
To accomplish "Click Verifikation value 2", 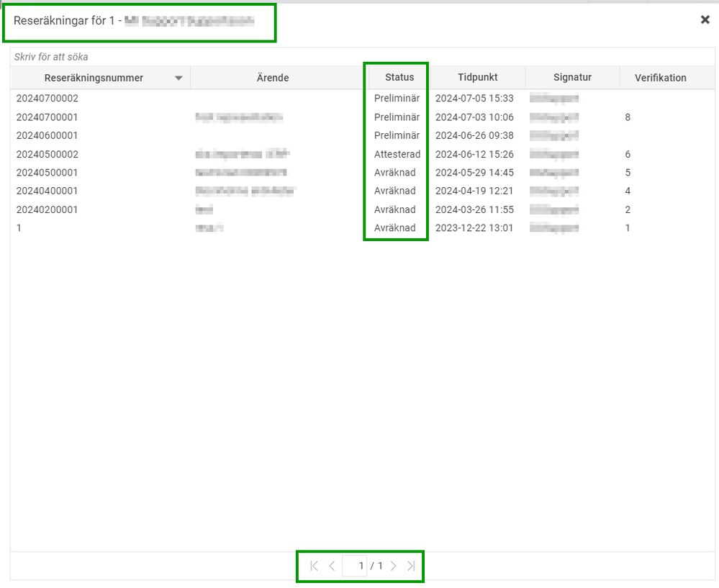I will pyautogui.click(x=628, y=209).
